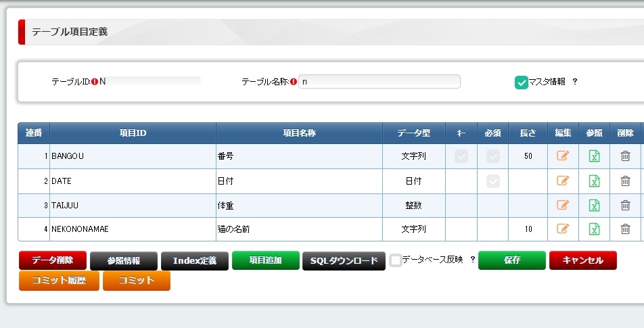This screenshot has width=644, height=328.
Task: Click the red データ削除 button
Action: point(53,260)
